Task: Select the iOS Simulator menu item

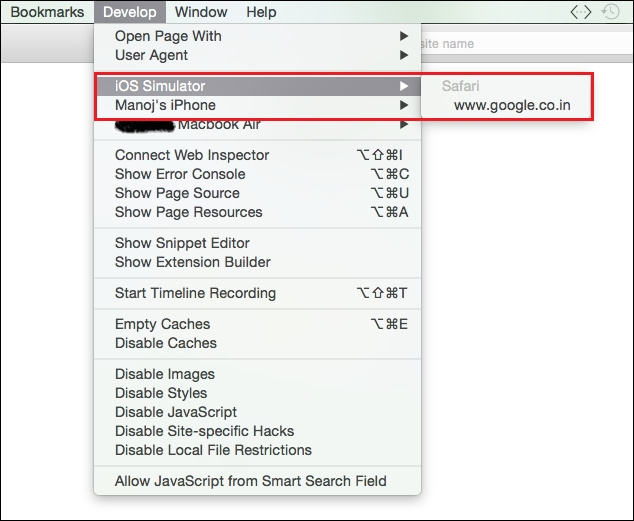Action: click(x=258, y=86)
